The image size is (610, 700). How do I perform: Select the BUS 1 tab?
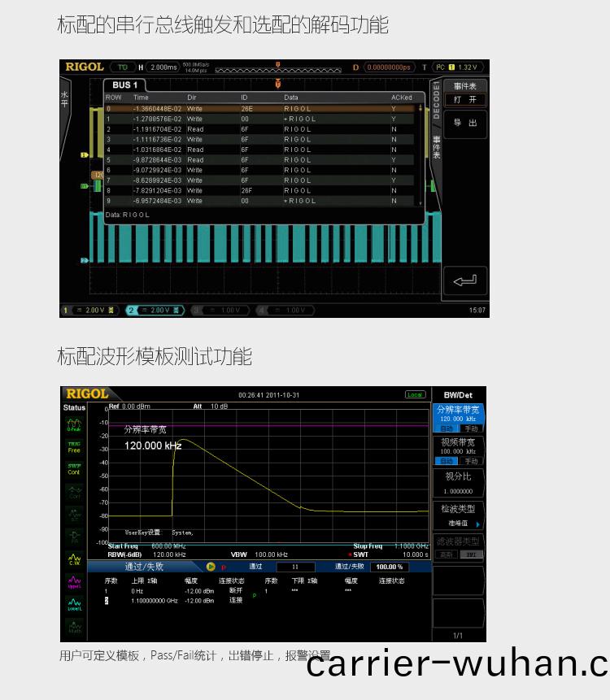(124, 85)
